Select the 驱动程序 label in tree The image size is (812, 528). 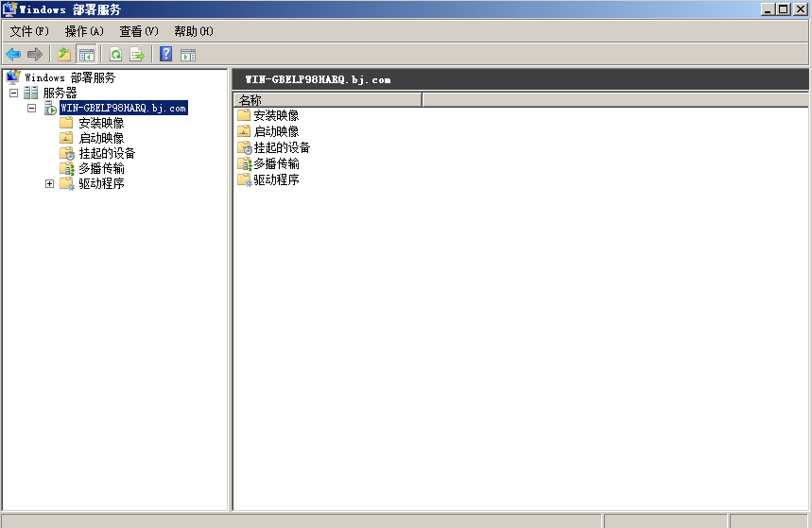click(101, 184)
